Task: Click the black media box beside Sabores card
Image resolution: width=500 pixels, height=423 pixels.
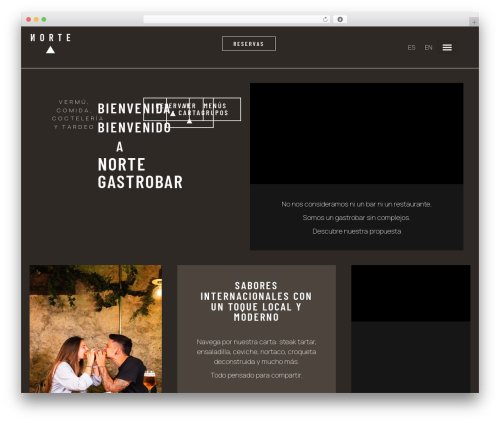Action: (410, 293)
